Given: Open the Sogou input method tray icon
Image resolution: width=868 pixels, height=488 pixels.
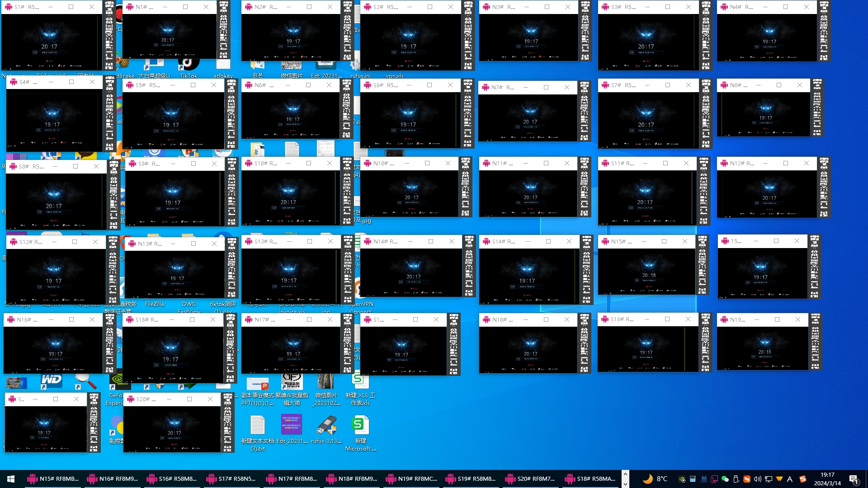Looking at the screenshot, I should click(x=802, y=479).
